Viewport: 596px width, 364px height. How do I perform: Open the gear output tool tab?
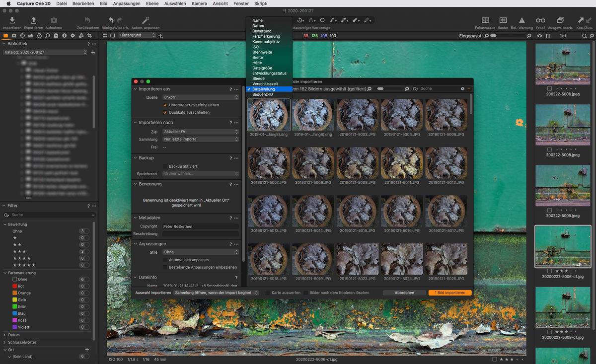point(73,36)
